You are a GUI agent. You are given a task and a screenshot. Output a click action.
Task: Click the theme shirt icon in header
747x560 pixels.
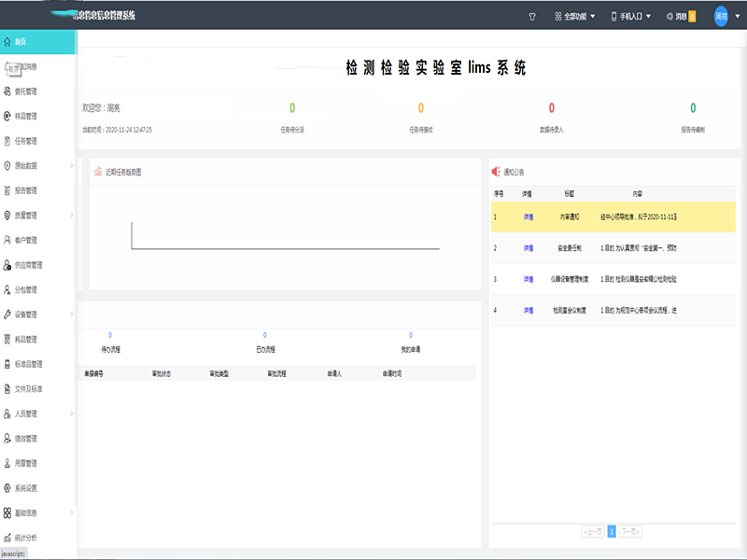click(532, 16)
